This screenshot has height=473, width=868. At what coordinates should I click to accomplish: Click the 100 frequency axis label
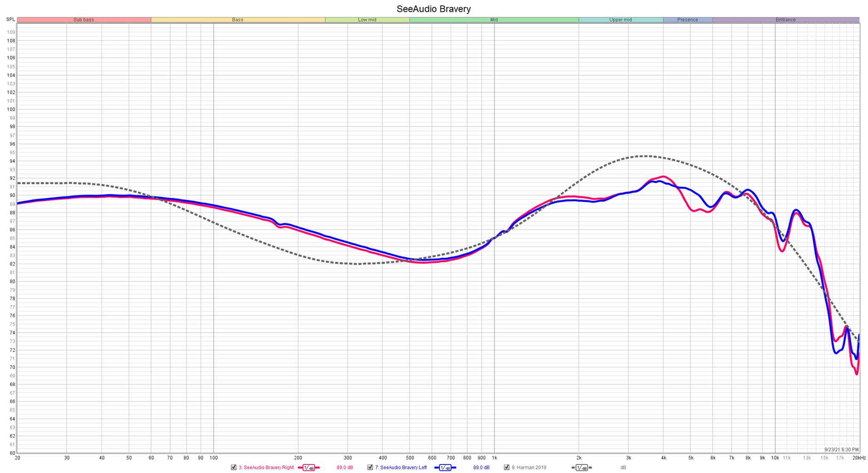pos(214,458)
